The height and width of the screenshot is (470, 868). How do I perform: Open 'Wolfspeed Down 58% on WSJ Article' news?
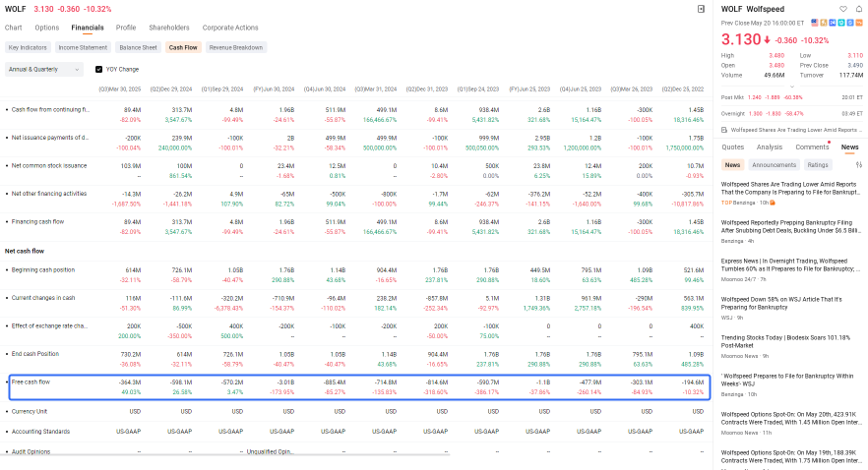[x=781, y=303]
